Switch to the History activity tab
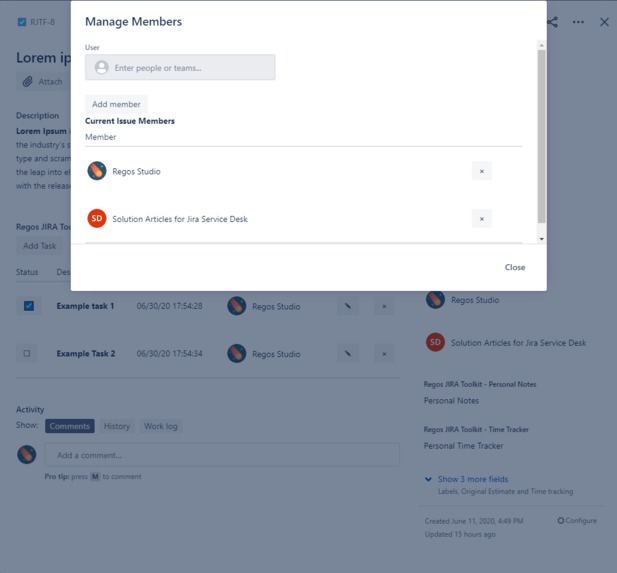This screenshot has width=617, height=573. click(x=117, y=426)
